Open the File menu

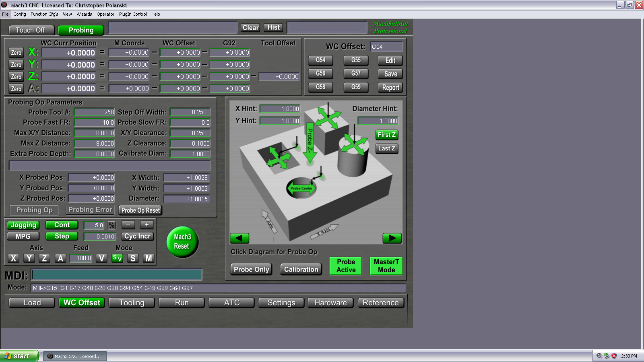[5, 14]
